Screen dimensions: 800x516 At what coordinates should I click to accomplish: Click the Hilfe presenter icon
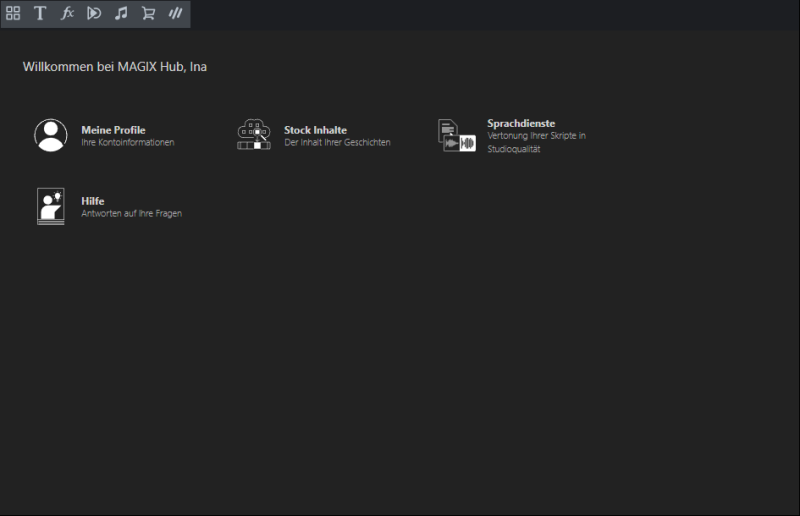tap(51, 206)
